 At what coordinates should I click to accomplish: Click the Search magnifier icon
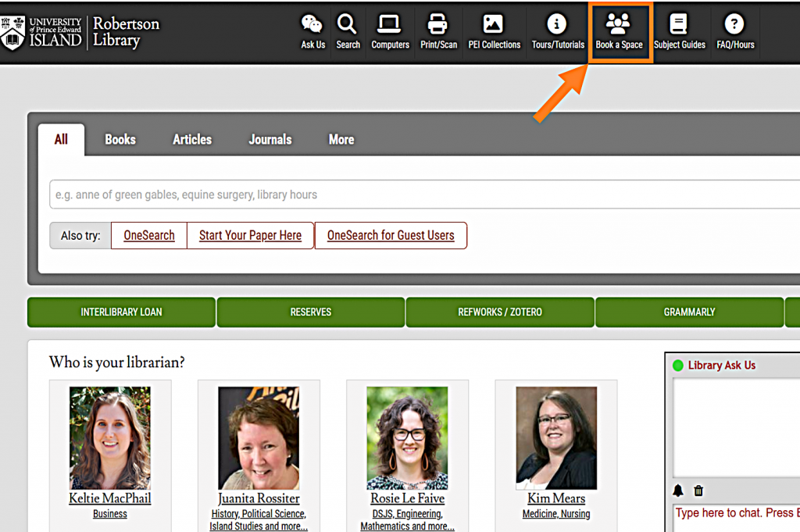click(x=348, y=25)
